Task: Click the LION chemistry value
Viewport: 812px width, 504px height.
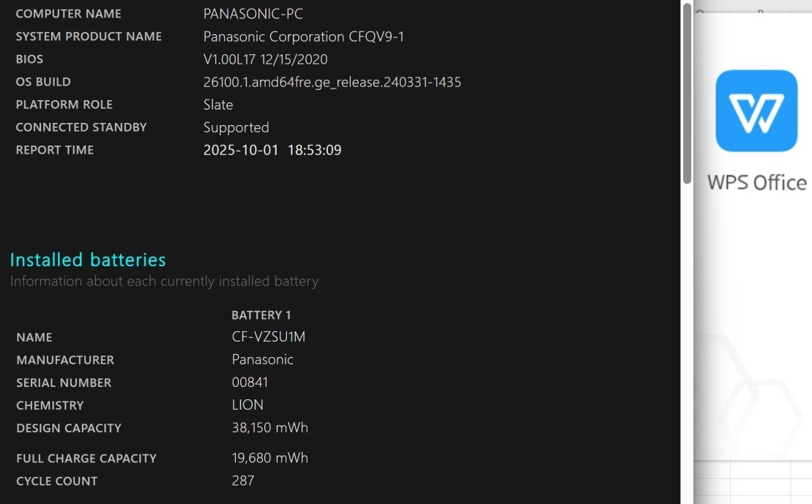Action: pos(247,405)
